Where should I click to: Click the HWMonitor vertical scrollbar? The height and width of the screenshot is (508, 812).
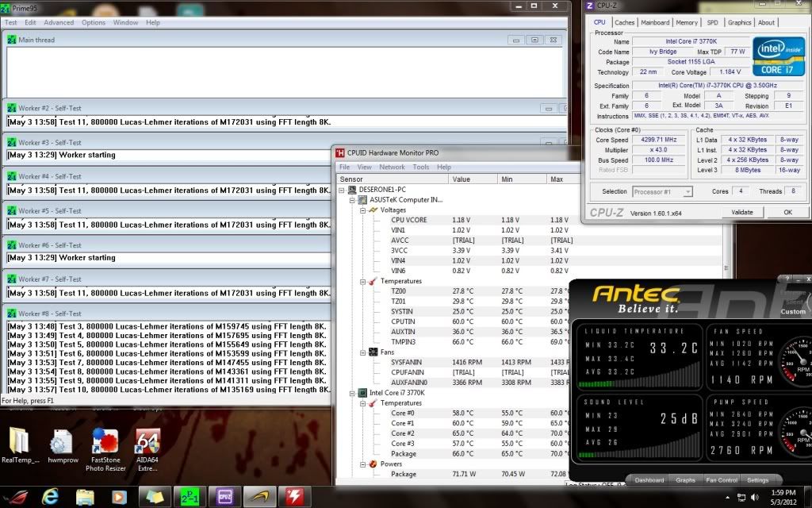726,268
